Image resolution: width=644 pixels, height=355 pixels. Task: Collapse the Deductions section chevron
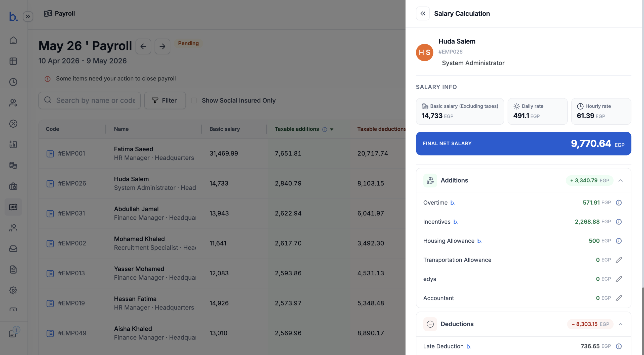point(621,324)
